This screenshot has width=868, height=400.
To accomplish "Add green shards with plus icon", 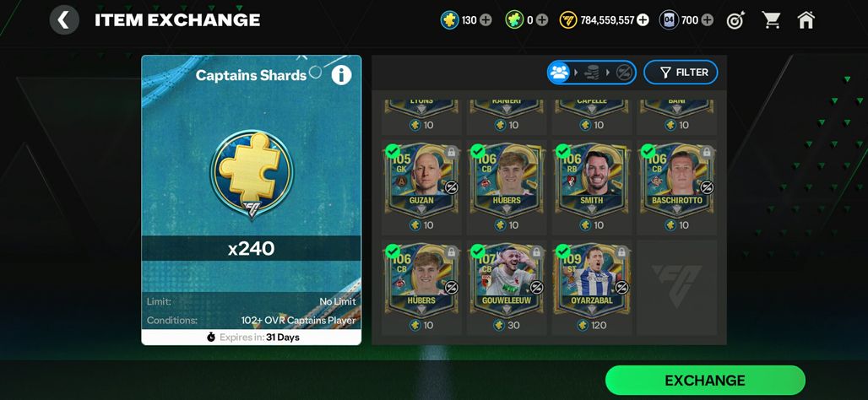I will [542, 20].
